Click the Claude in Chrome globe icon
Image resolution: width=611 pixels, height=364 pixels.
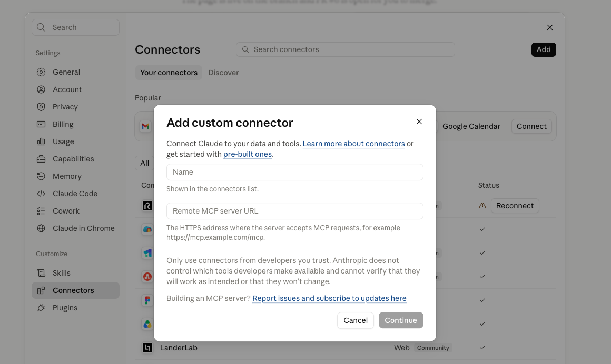pyautogui.click(x=41, y=228)
